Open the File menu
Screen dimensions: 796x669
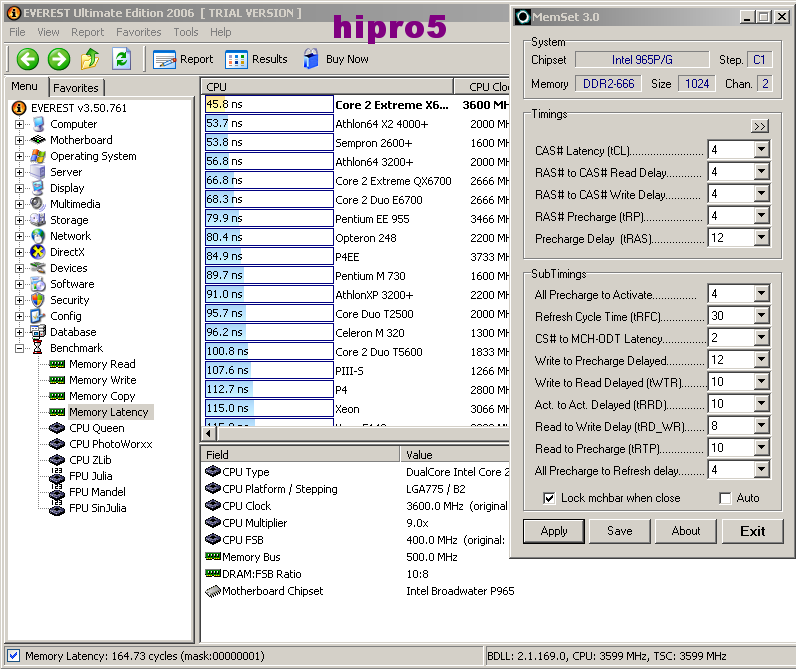pyautogui.click(x=17, y=32)
